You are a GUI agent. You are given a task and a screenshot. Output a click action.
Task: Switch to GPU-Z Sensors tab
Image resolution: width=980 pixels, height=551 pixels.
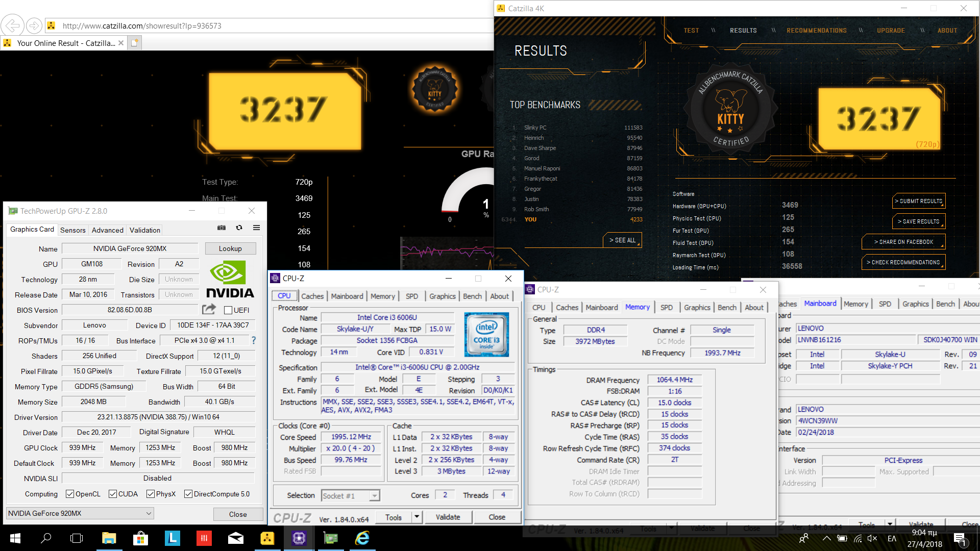pyautogui.click(x=73, y=230)
